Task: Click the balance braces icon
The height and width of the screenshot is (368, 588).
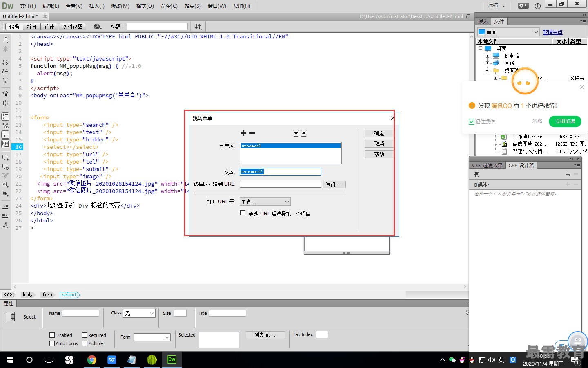Action: click(5, 103)
